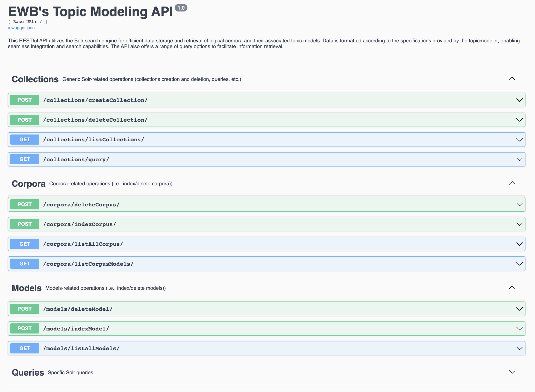Screen dimensions: 535x392
Task: Click POST badge for indexModel
Action: pyautogui.click(x=25, y=329)
